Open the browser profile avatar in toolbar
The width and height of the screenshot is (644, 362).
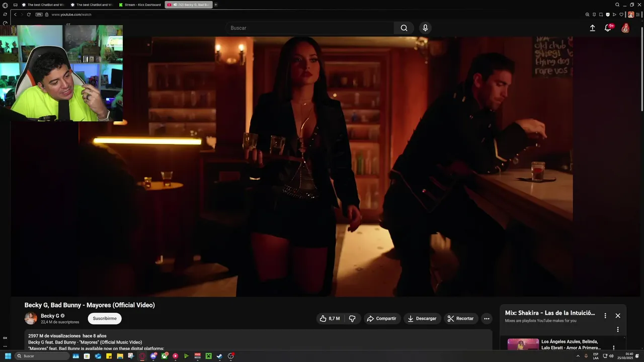631,15
